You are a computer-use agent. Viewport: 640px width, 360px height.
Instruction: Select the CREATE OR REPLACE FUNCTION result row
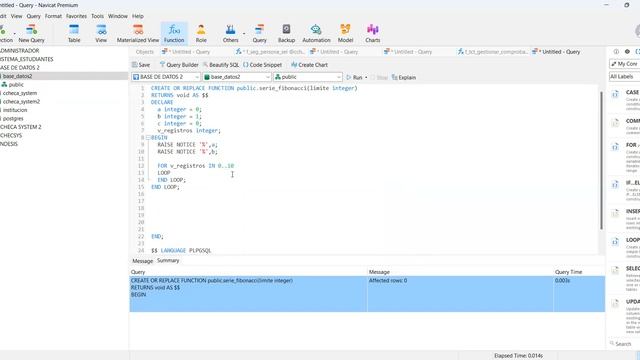[x=367, y=294]
